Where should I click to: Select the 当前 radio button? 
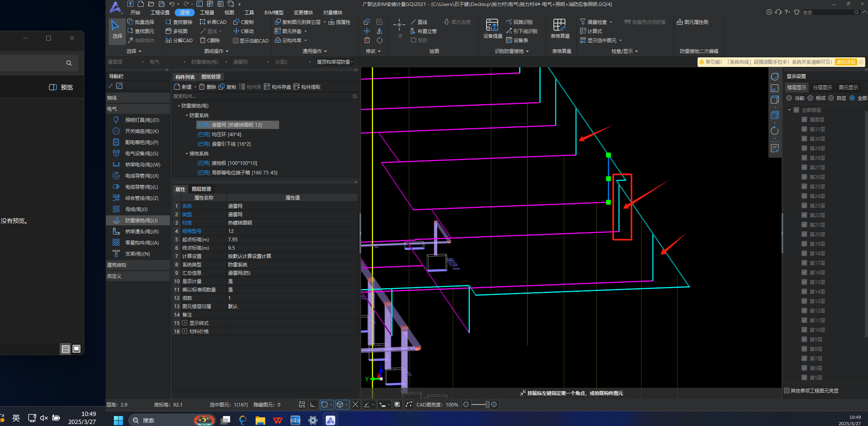coord(789,98)
